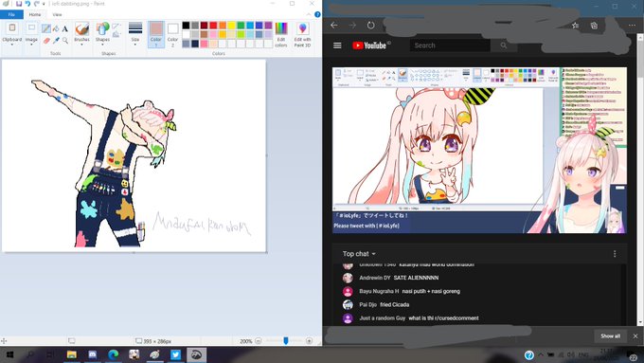Select Color 1 foreground box
The image size is (644, 363).
pos(156,34)
